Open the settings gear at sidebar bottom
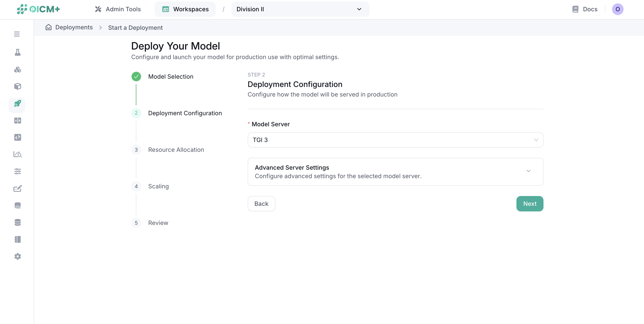This screenshot has height=324, width=644. (x=17, y=256)
